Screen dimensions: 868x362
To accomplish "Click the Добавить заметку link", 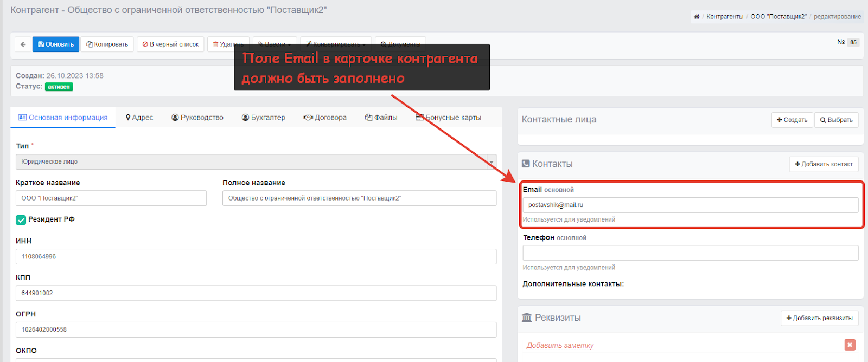I will pyautogui.click(x=560, y=345).
